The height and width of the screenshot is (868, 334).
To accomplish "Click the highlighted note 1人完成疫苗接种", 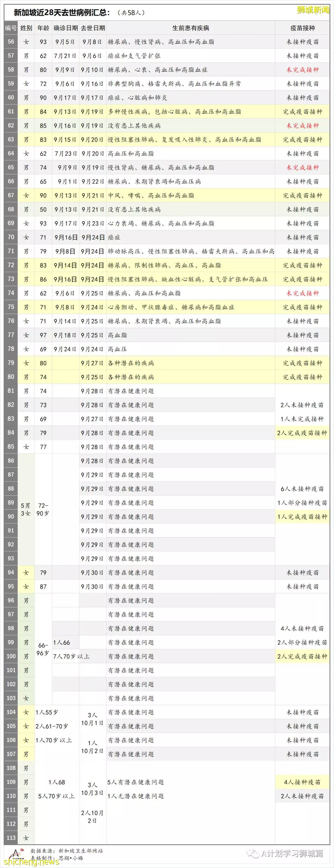I will (302, 517).
